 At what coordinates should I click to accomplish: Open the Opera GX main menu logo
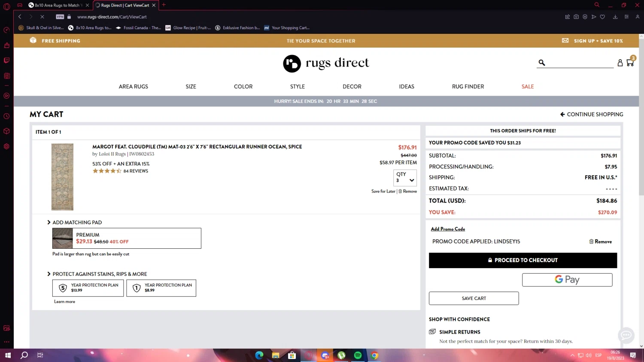[6, 6]
